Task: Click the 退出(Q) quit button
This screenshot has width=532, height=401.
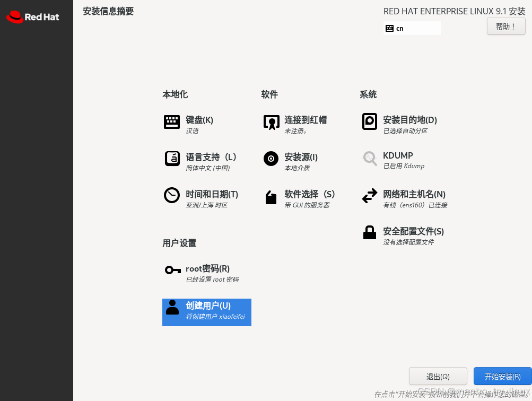Action: [x=438, y=376]
